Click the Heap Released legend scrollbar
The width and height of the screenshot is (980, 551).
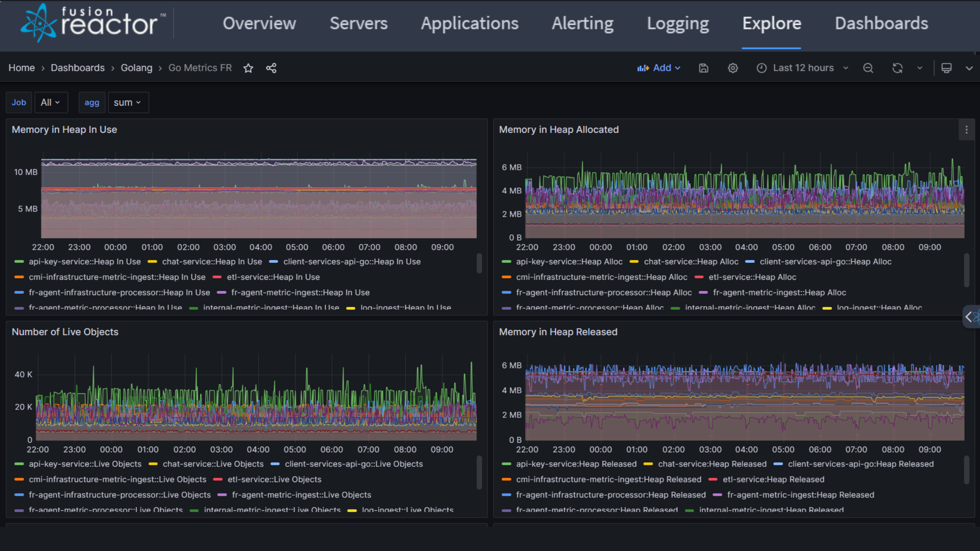pos(967,470)
